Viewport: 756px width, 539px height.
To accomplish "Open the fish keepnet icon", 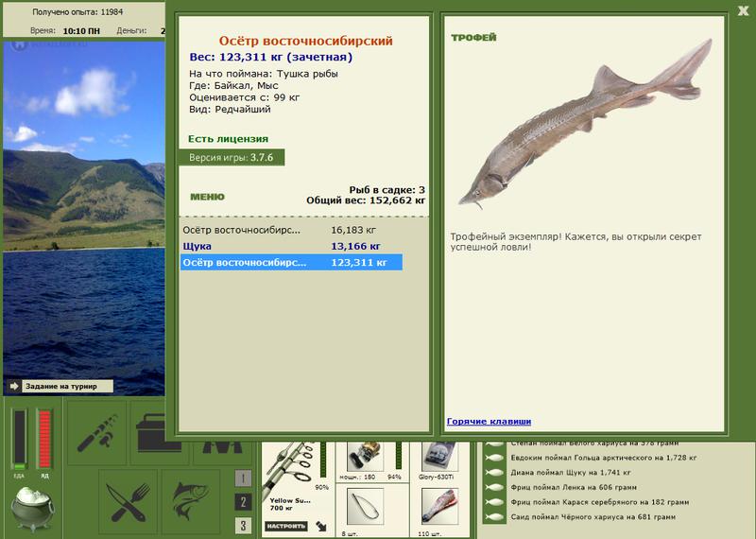I will tap(191, 502).
